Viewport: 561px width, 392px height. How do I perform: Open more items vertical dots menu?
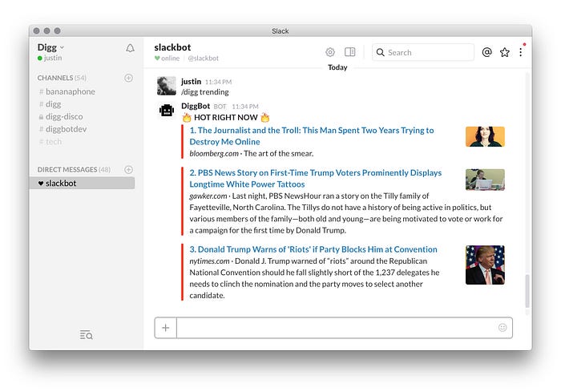(x=521, y=52)
